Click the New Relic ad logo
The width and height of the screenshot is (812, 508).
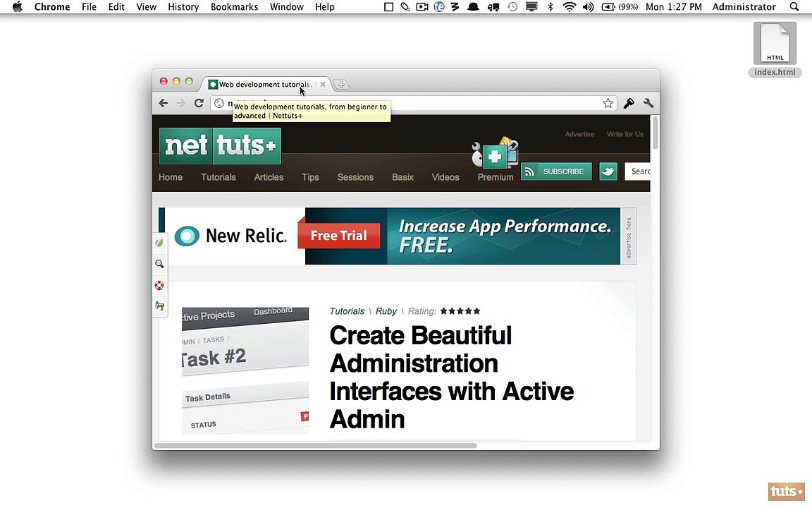pyautogui.click(x=230, y=236)
